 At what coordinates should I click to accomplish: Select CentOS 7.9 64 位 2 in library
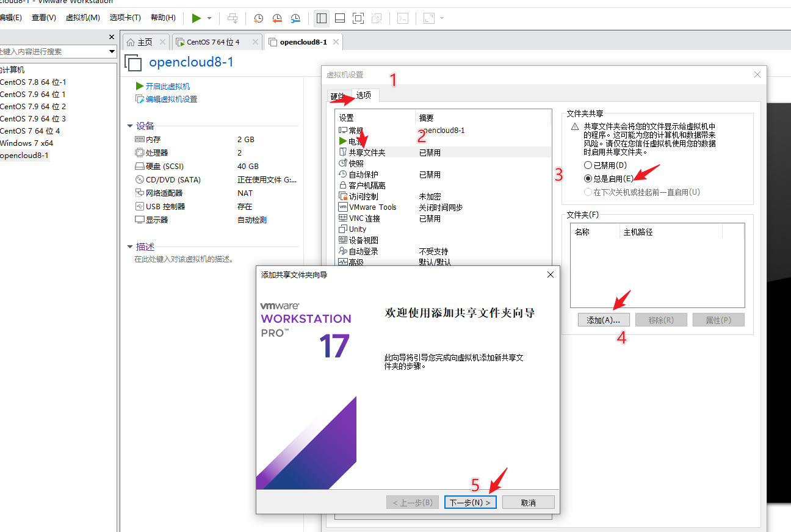tap(33, 107)
